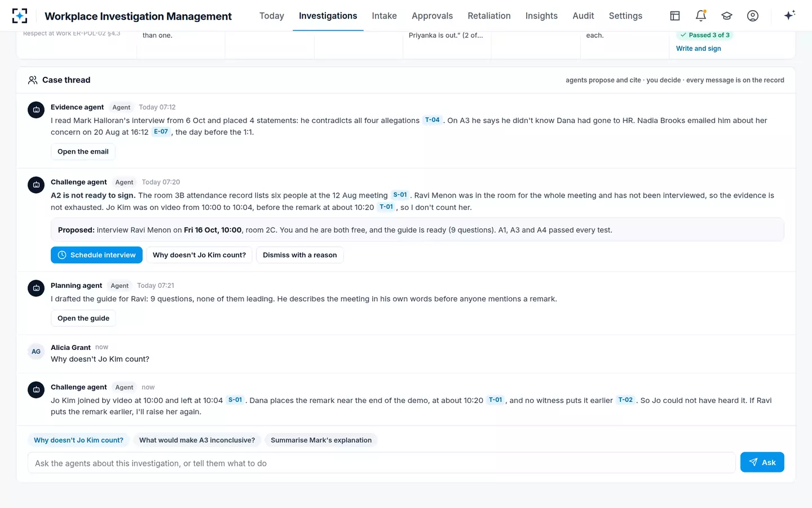Click the app logo icon
812x508 pixels.
click(x=20, y=16)
